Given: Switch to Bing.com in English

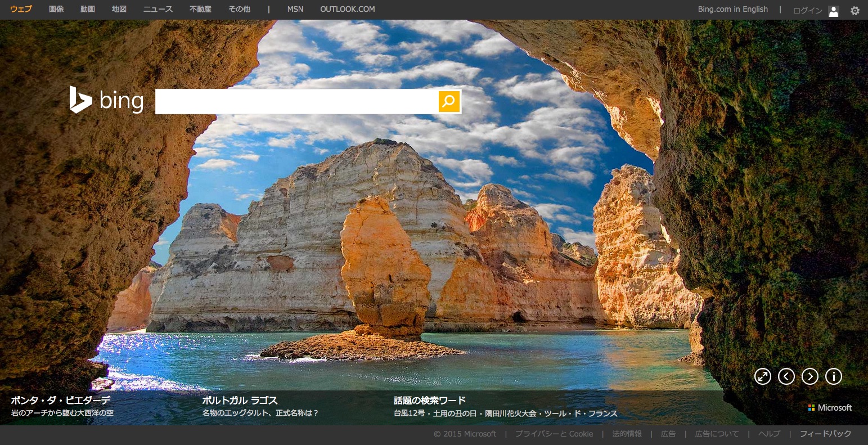Looking at the screenshot, I should 732,9.
